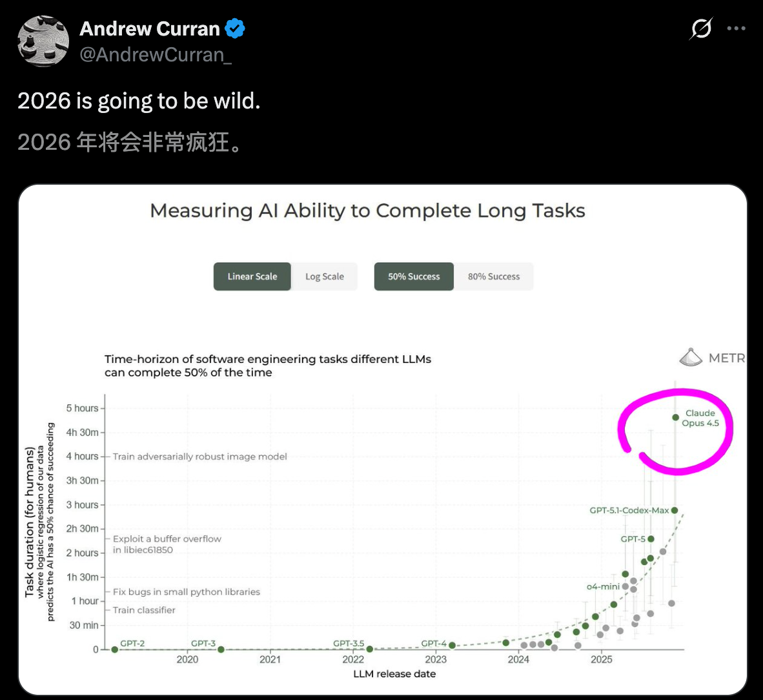Click the @AndrewCurran_ handle
The image size is (763, 700).
(x=156, y=55)
